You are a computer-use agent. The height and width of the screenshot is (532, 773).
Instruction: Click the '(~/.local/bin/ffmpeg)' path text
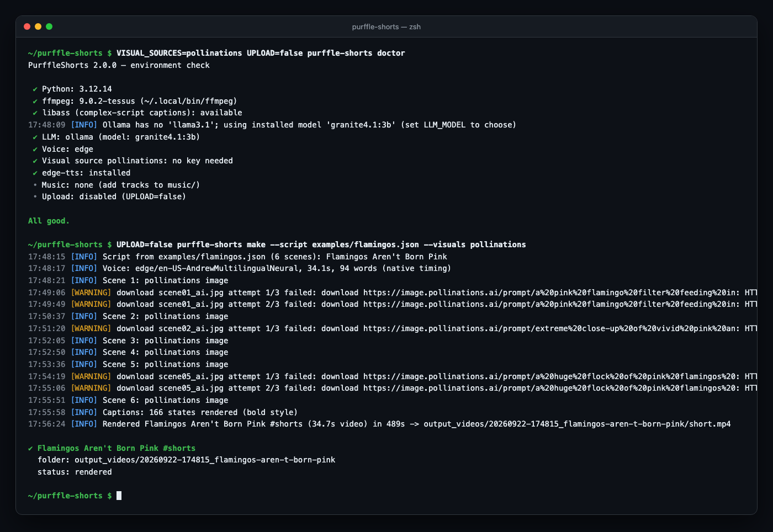188,101
